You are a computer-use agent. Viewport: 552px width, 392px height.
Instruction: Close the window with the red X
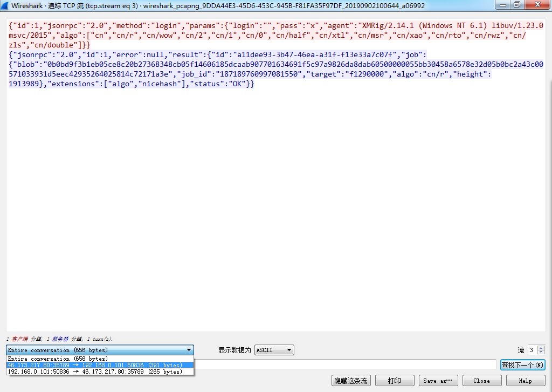(537, 5)
